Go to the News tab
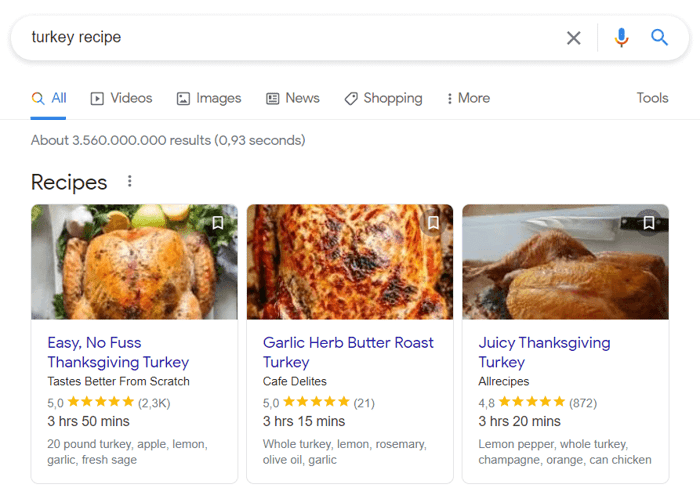700x495 pixels. click(x=292, y=98)
